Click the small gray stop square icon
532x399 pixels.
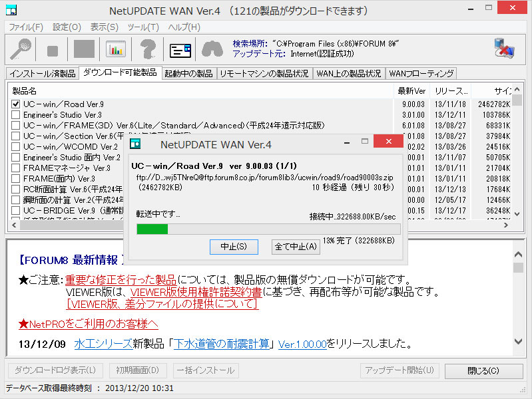52,51
